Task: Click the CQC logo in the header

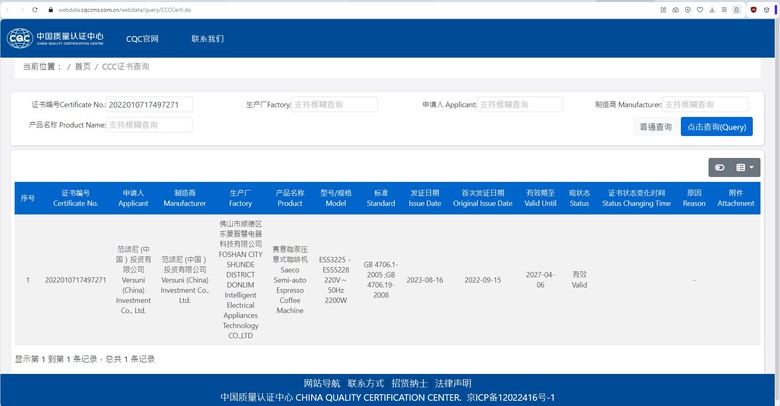Action: click(x=55, y=38)
